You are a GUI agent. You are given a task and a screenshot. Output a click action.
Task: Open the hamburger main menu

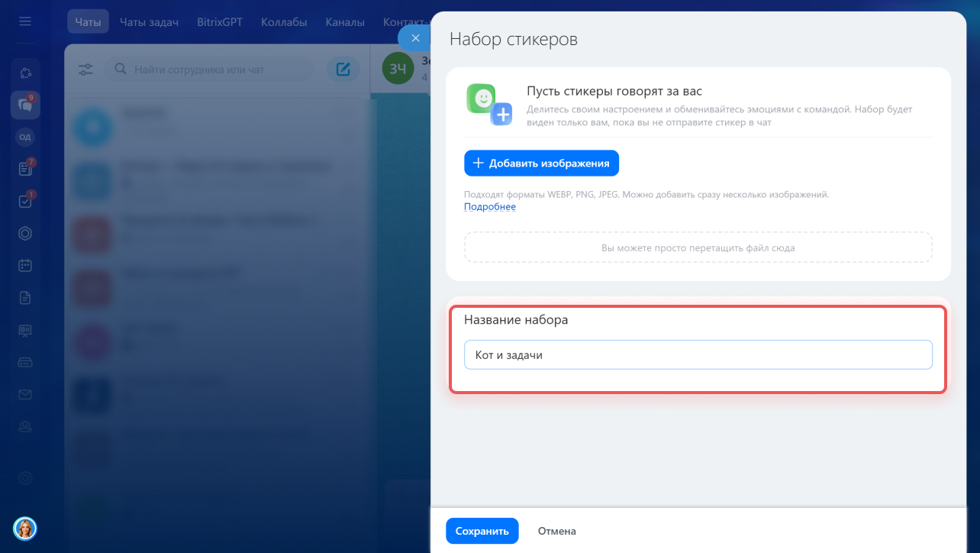pyautogui.click(x=25, y=21)
